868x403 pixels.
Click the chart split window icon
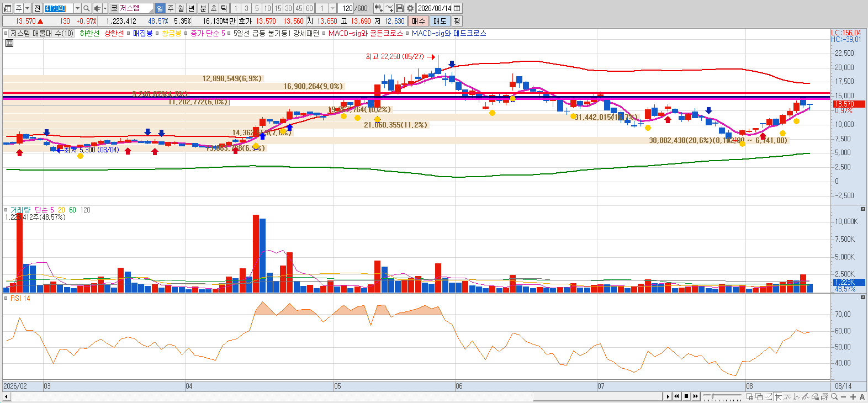[x=749, y=396]
